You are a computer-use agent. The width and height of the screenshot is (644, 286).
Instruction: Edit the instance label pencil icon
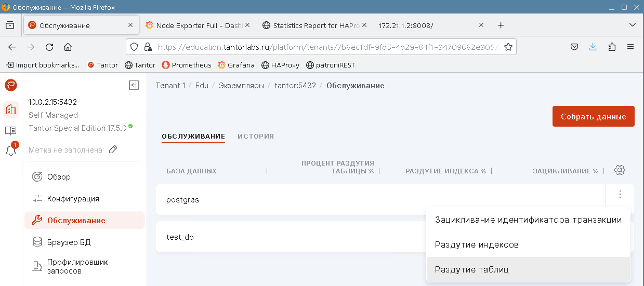pos(113,149)
